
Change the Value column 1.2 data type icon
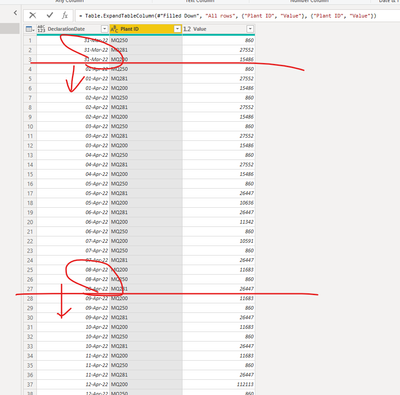[x=187, y=29]
